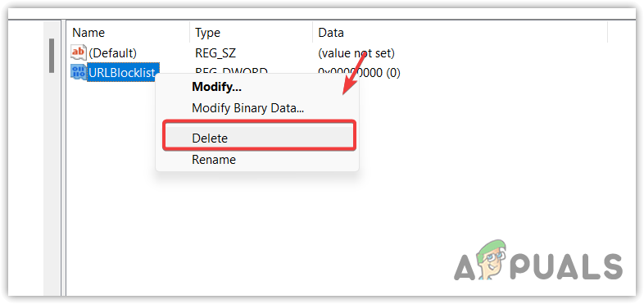
Task: Click the partially hidden REG_DWORD type cell
Action: pyautogui.click(x=231, y=71)
